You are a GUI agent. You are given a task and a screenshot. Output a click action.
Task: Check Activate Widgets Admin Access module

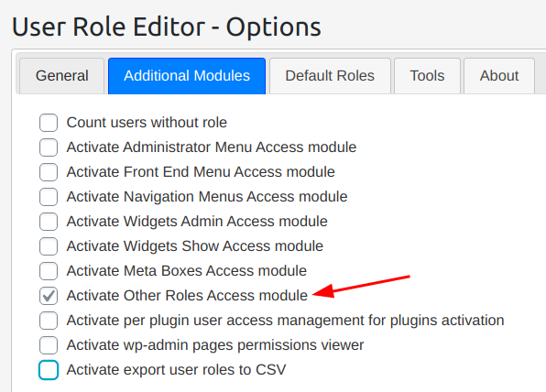49,222
